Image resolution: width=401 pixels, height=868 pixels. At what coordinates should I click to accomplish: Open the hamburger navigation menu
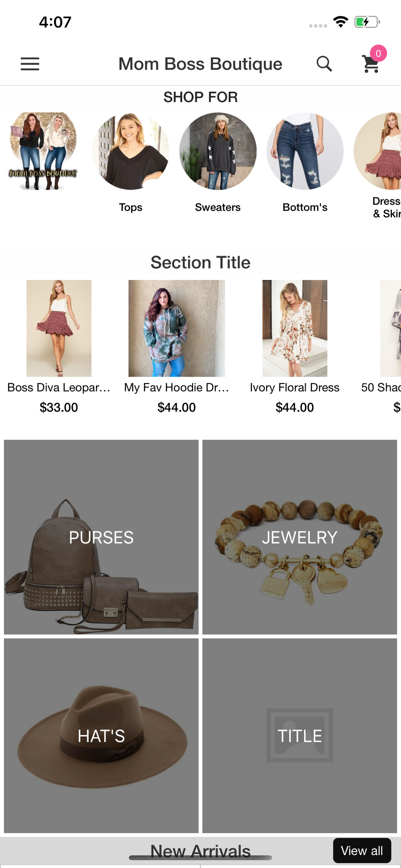(30, 64)
